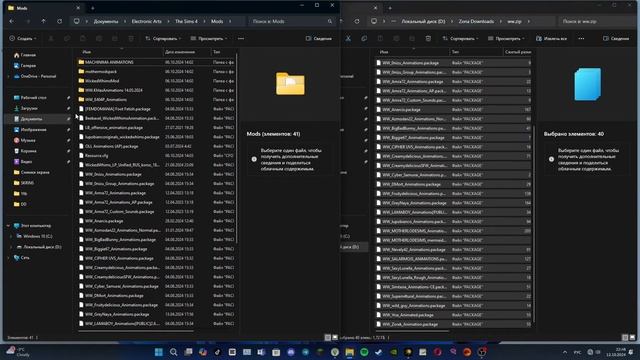Open the Создать dropdown in Mods window
640x360 pixels.
point(23,38)
